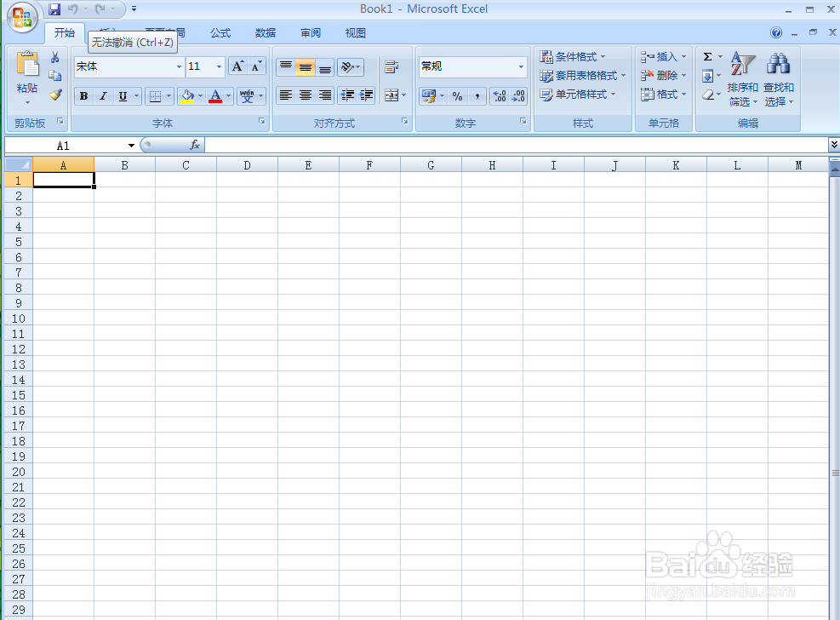Viewport: 840px width, 620px height.
Task: Click merge and center cells icon
Action: pos(391,95)
